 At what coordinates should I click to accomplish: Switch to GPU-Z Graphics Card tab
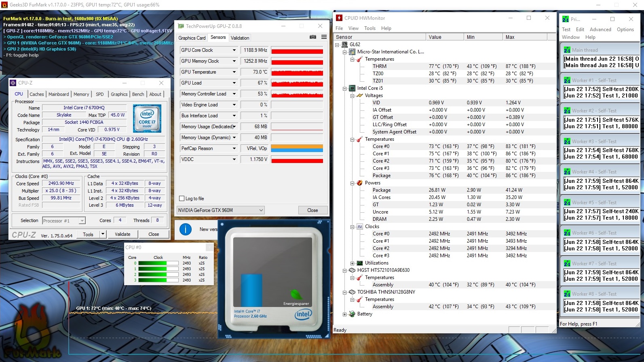(x=192, y=38)
